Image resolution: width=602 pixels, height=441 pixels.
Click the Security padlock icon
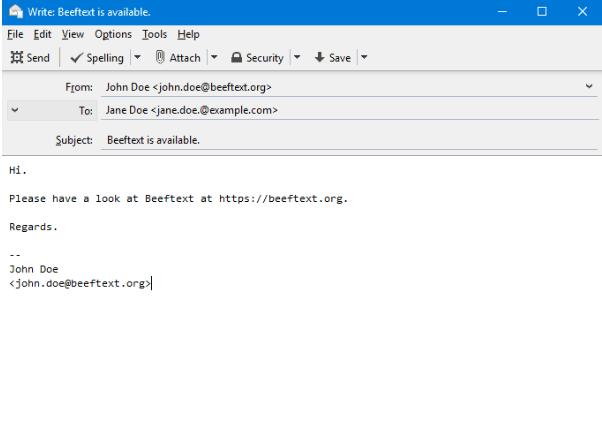click(x=236, y=58)
